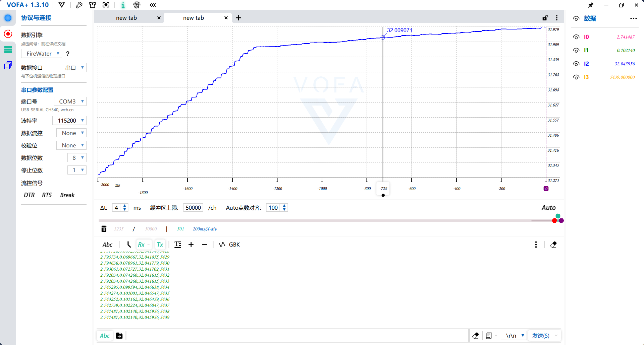Send a Break signal
644x345 pixels.
click(67, 195)
